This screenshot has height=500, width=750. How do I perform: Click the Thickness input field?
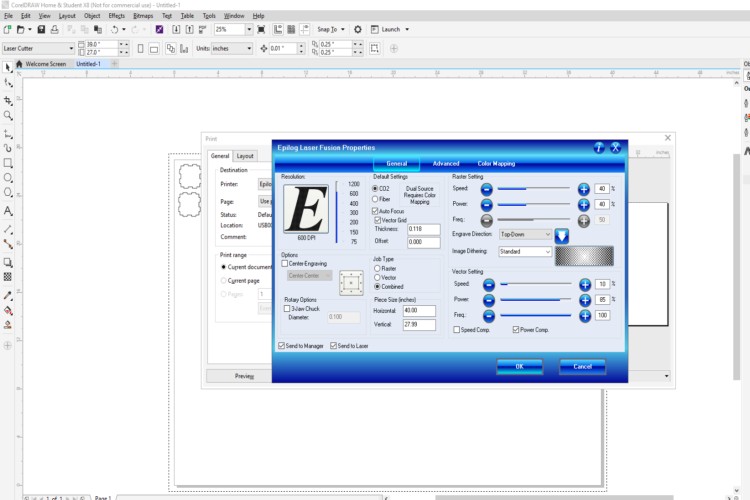pos(423,229)
